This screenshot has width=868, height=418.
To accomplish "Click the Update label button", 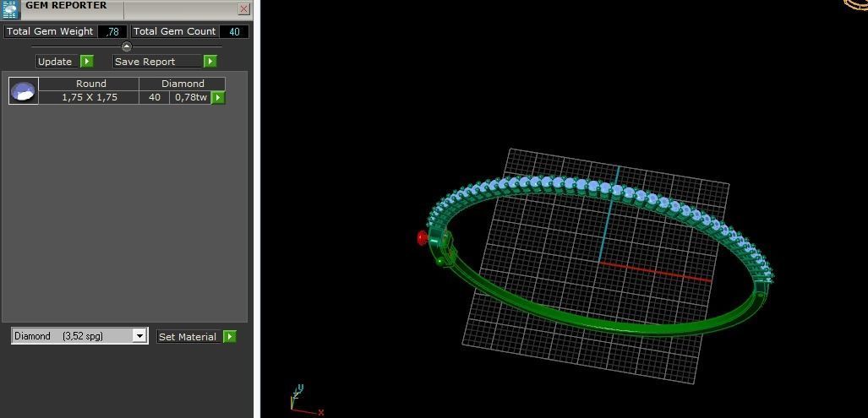I will pos(57,62).
